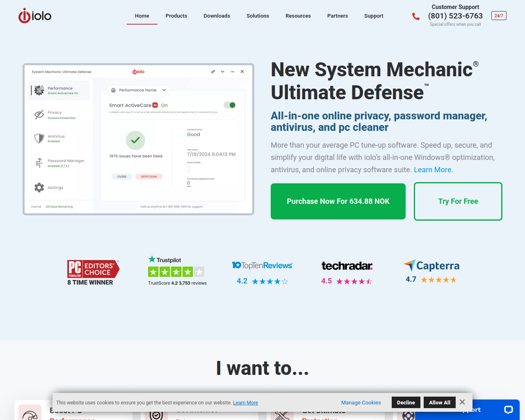The height and width of the screenshot is (420, 525).
Task: Open the cookie banner Learn More link
Action: (245, 403)
